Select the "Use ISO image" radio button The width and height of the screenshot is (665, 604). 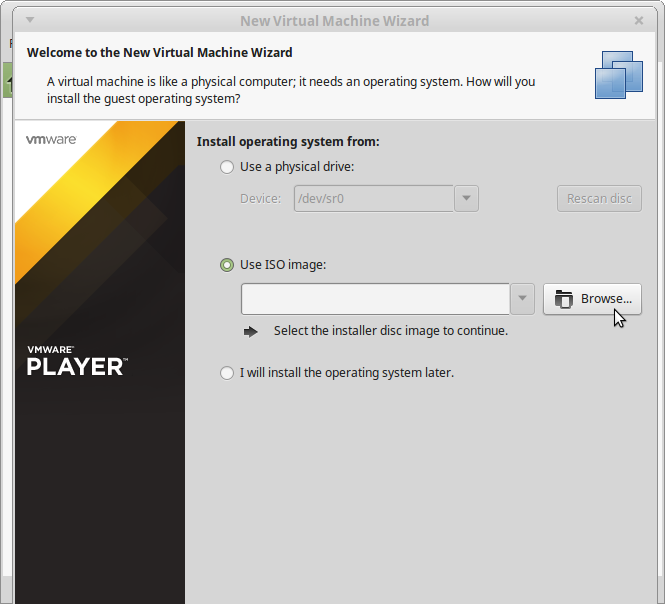tap(227, 265)
